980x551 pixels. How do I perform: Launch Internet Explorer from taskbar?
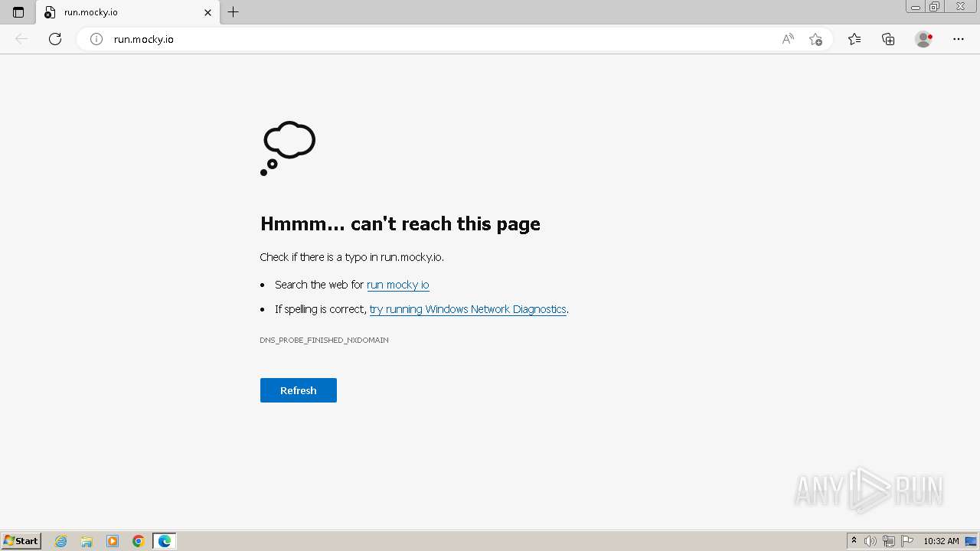pos(61,541)
